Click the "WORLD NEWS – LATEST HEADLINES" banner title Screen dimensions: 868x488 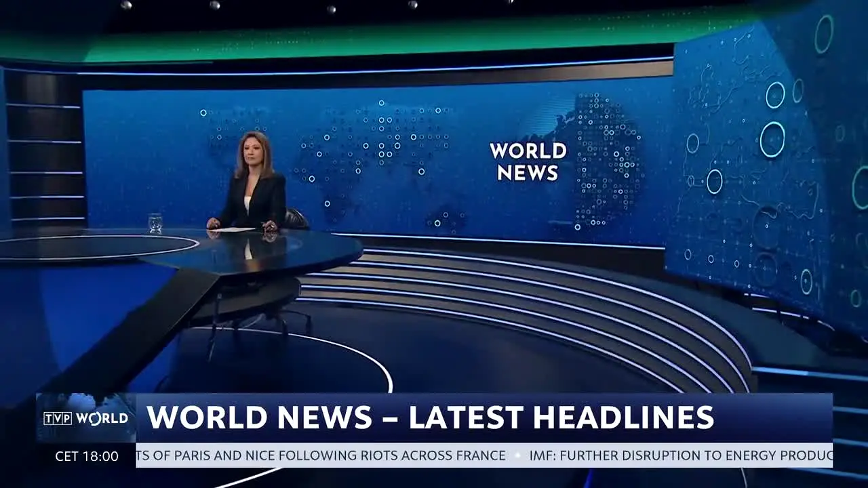[431, 418]
